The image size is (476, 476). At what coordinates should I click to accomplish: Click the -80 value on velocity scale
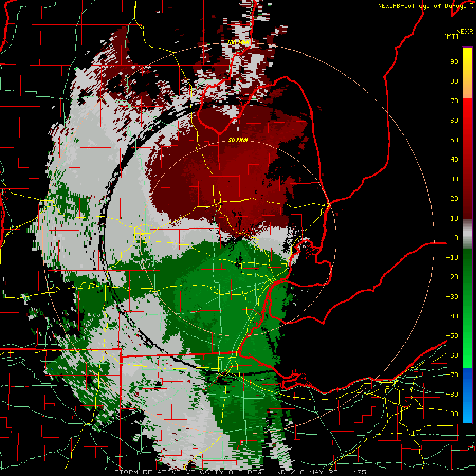(452, 395)
